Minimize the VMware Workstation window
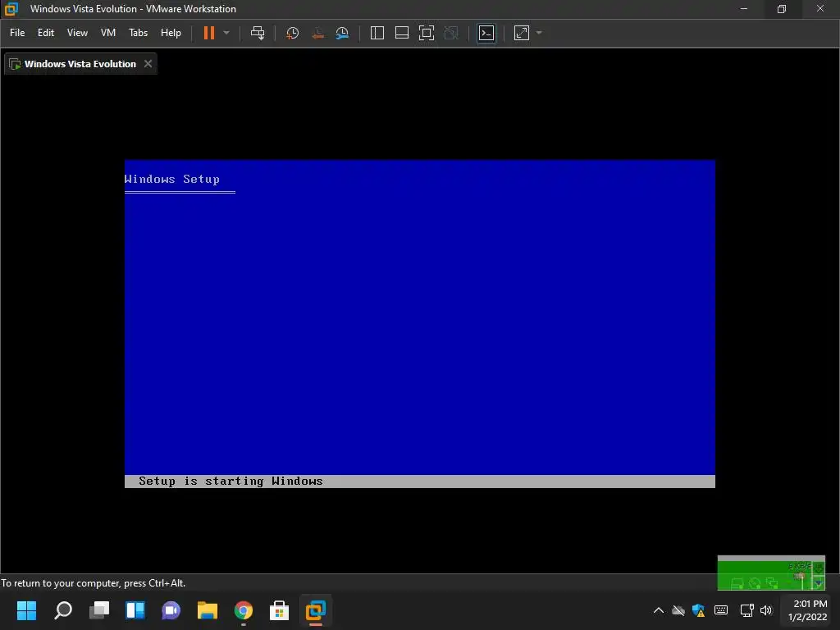 pyautogui.click(x=743, y=8)
